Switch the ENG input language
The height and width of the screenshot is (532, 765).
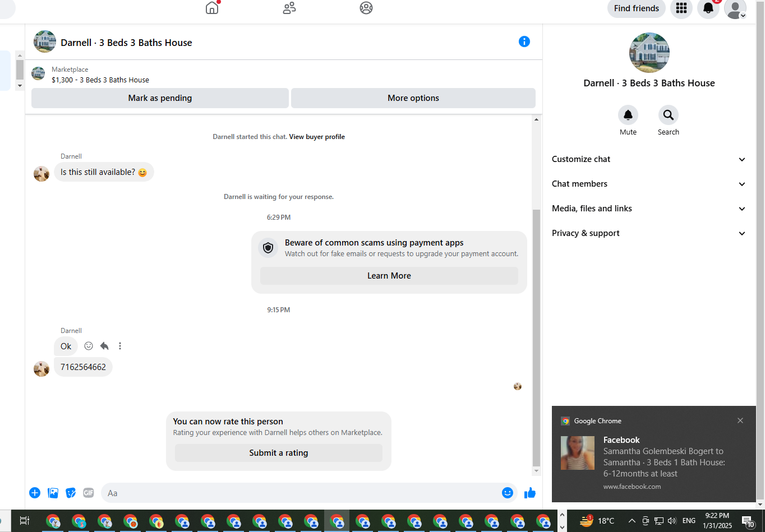pyautogui.click(x=689, y=521)
